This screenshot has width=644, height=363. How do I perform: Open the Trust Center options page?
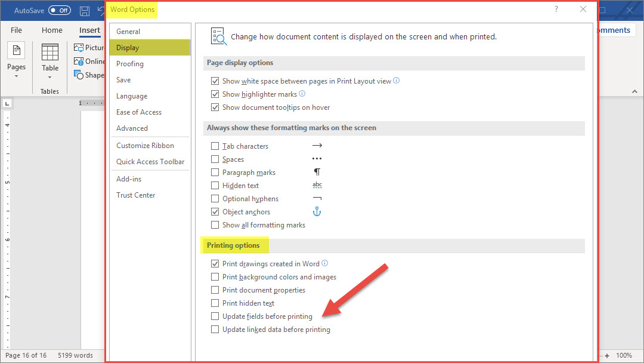136,195
